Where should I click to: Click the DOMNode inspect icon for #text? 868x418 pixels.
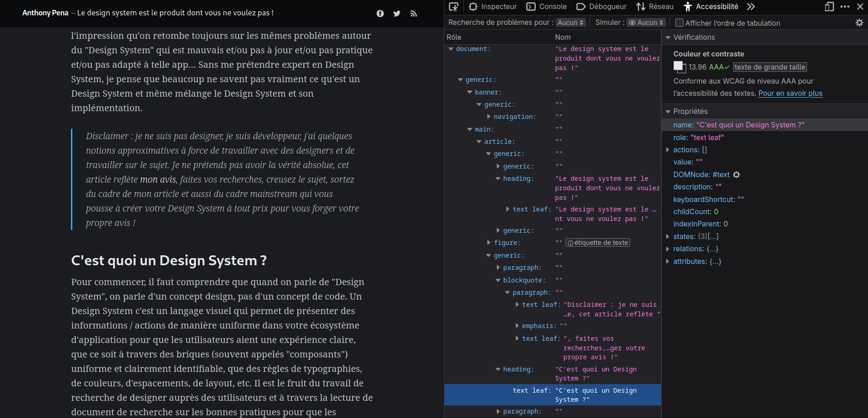point(737,175)
